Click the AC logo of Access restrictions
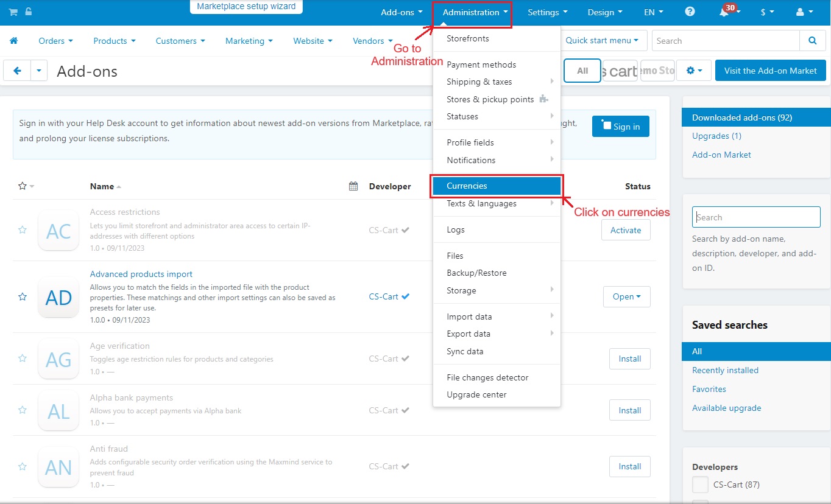831x504 pixels. pos(58,230)
